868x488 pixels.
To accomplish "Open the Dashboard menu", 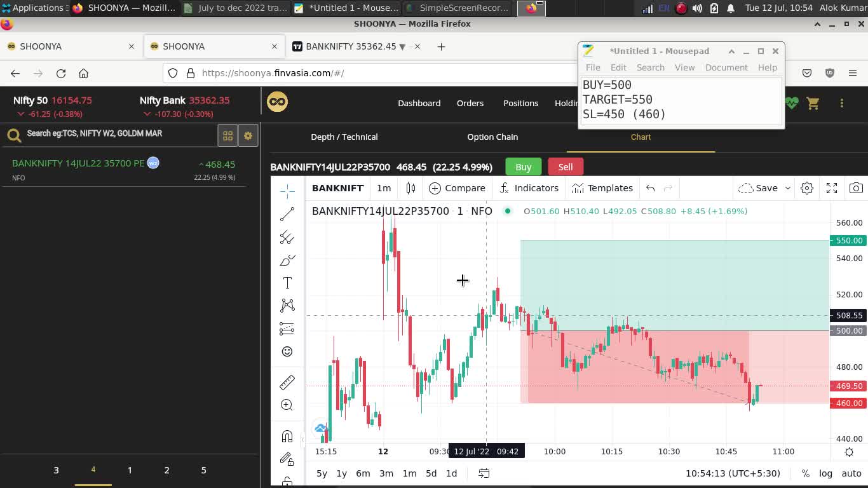I will point(419,103).
